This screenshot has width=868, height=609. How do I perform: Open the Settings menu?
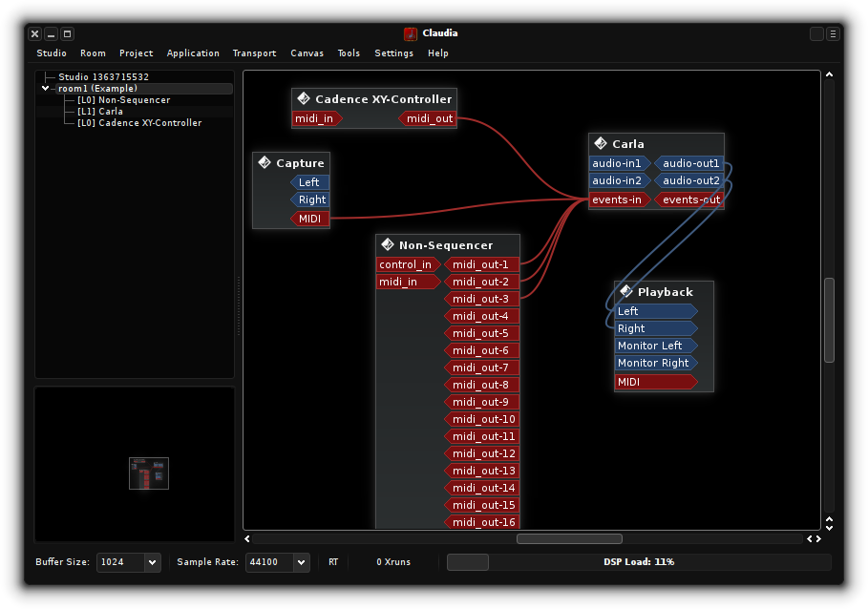tap(394, 53)
